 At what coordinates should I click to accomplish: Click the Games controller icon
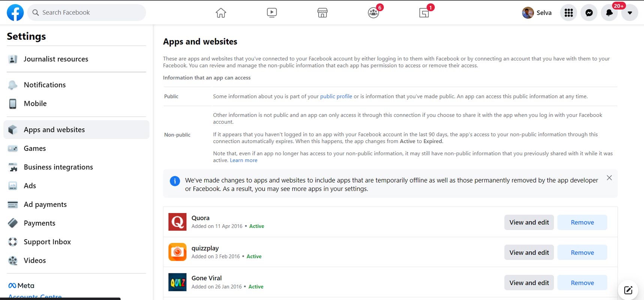[13, 148]
